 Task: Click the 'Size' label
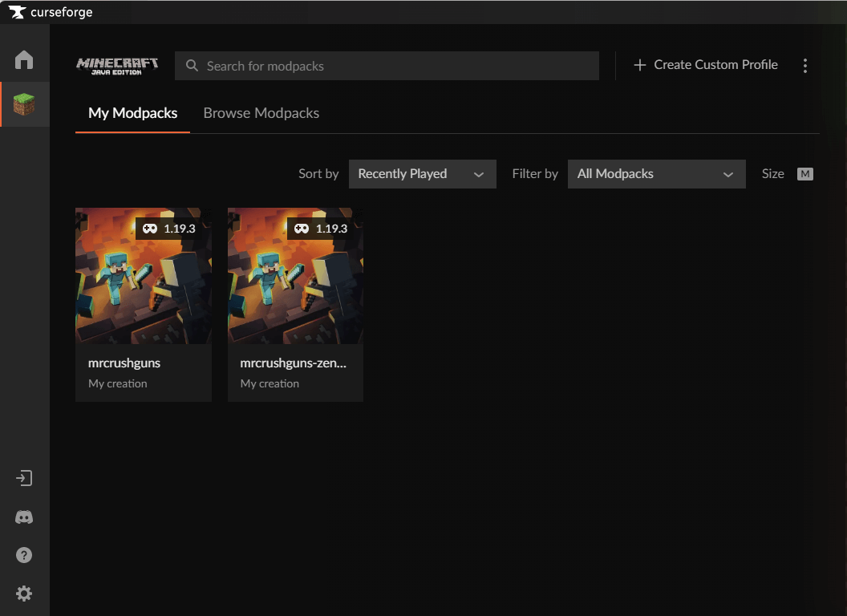pos(773,174)
